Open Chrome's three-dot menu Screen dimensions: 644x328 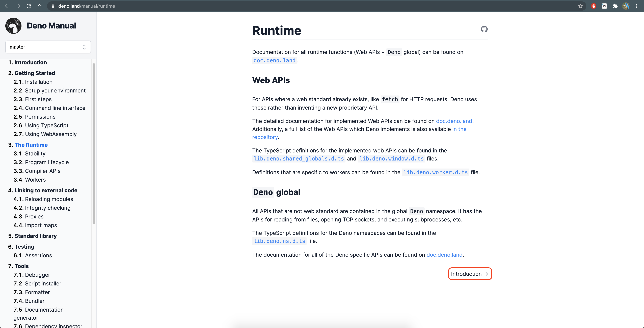[x=636, y=6]
